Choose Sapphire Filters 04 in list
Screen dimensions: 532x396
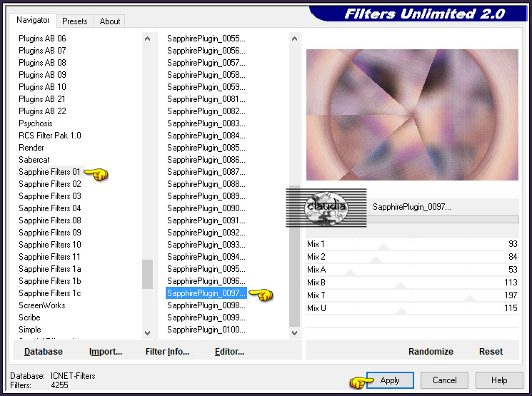(x=50, y=208)
